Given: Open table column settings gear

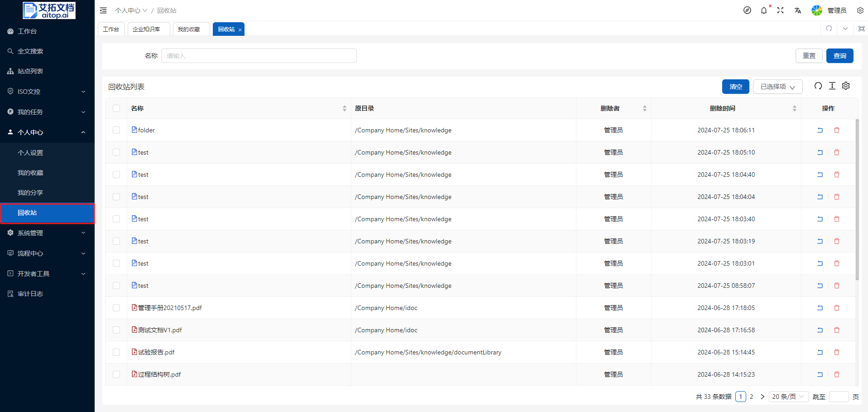Looking at the screenshot, I should click(846, 86).
